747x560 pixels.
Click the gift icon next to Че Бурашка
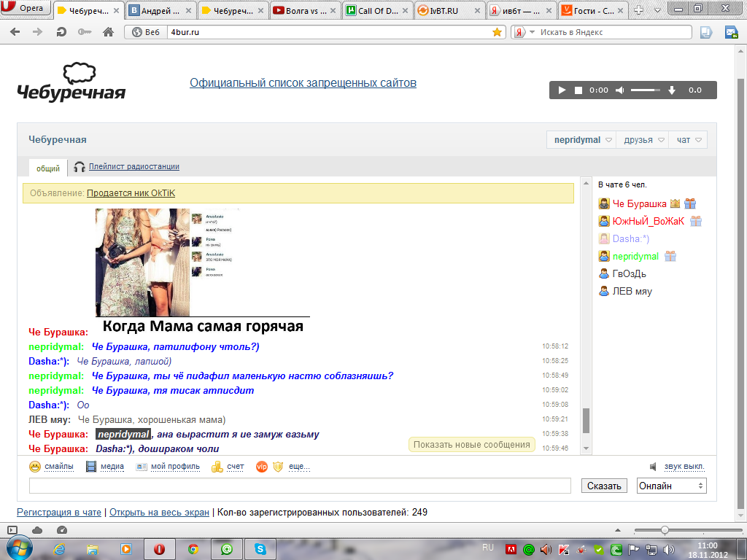coord(690,204)
